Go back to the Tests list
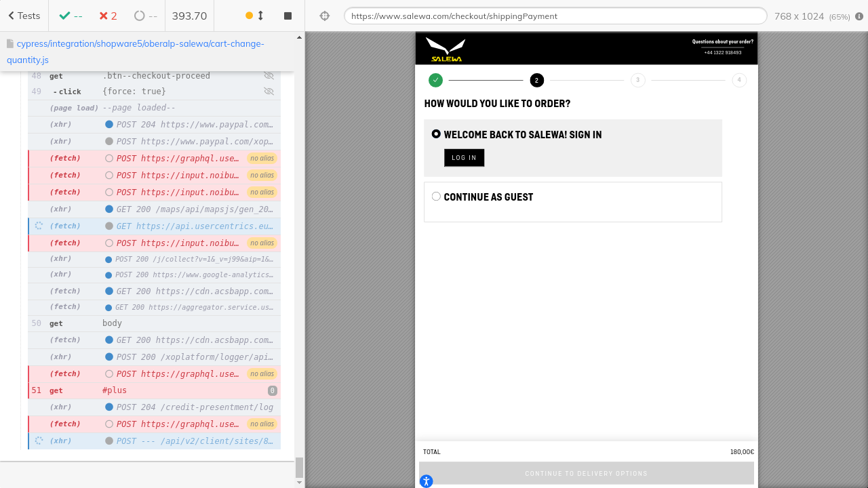This screenshot has height=488, width=868. tap(24, 16)
